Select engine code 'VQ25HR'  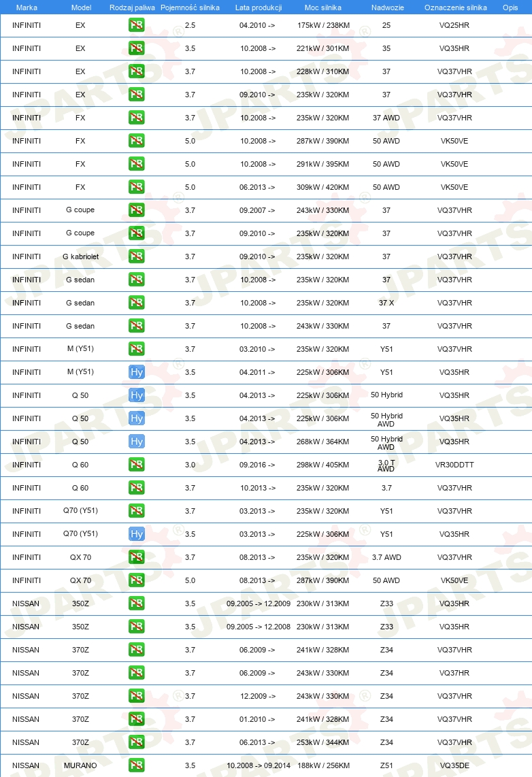pyautogui.click(x=454, y=24)
